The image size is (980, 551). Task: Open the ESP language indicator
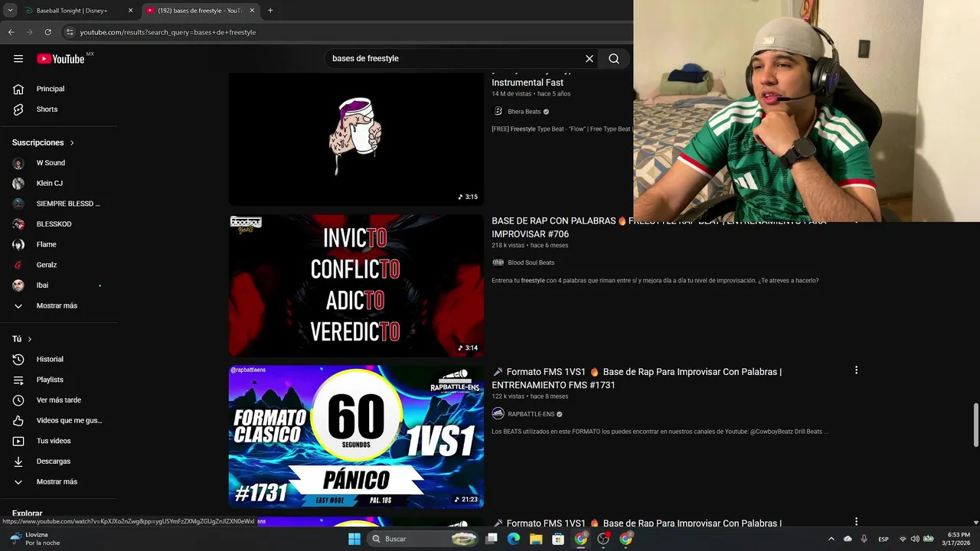click(x=884, y=539)
